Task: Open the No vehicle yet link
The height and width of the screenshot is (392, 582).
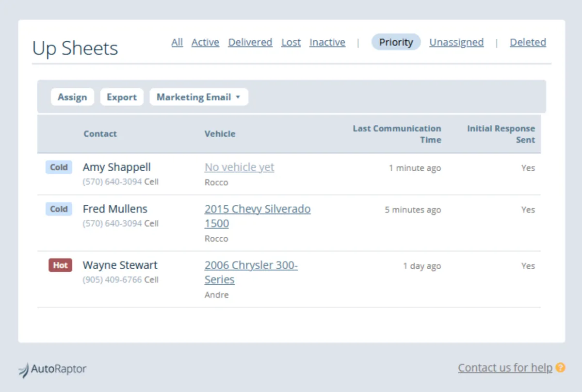Action: coord(239,167)
